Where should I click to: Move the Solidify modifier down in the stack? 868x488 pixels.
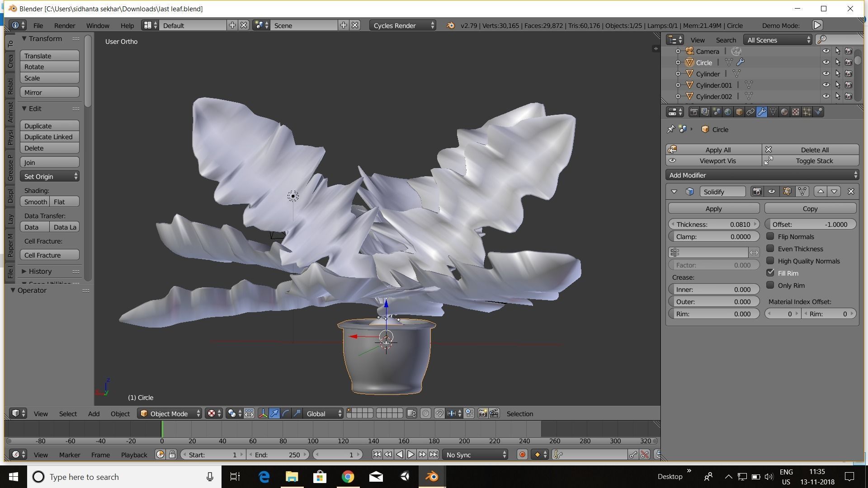[x=834, y=192]
